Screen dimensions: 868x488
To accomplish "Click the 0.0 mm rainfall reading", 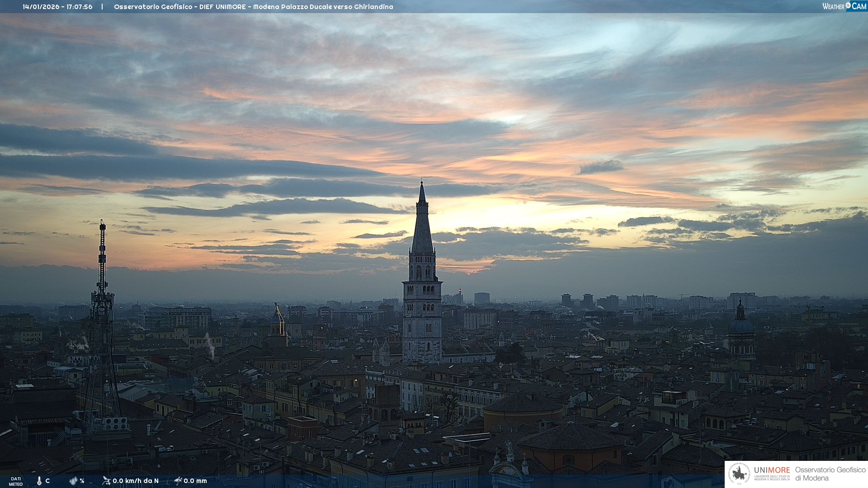I will pos(195,481).
